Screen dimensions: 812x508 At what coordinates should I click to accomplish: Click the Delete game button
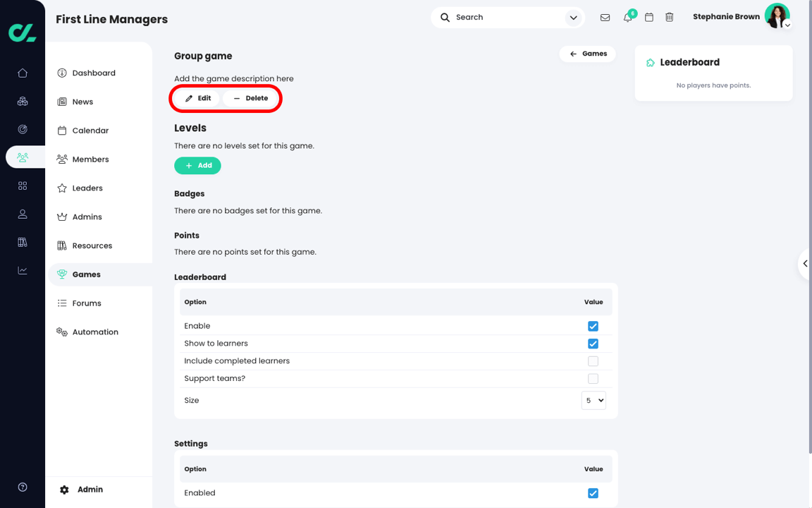pyautogui.click(x=251, y=98)
